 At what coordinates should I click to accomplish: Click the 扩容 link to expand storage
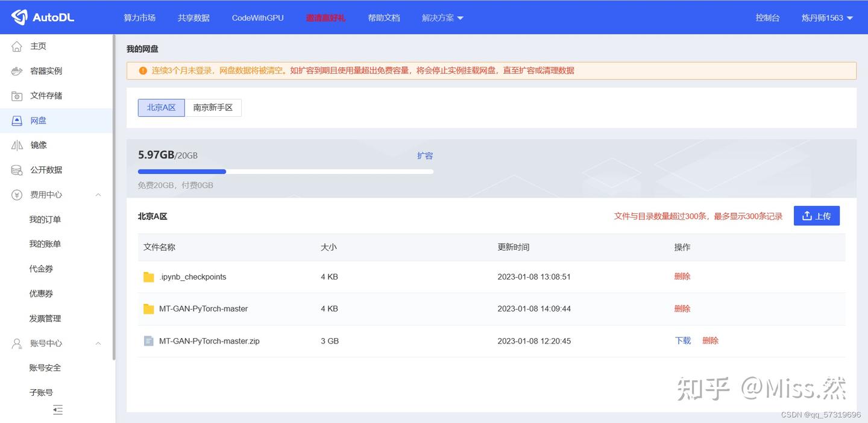click(425, 155)
